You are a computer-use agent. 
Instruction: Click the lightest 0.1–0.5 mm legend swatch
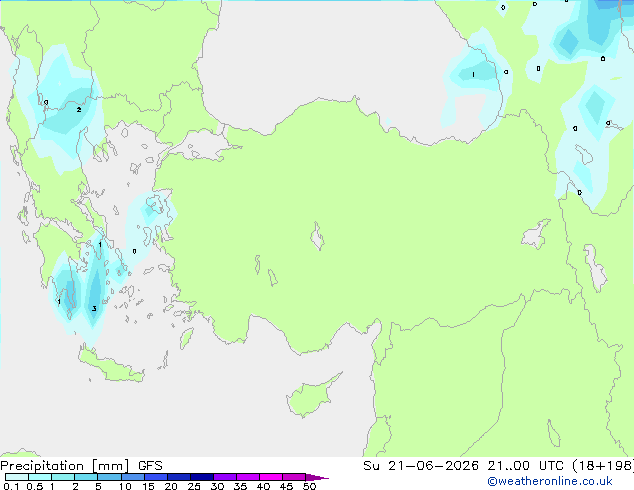pyautogui.click(x=17, y=477)
